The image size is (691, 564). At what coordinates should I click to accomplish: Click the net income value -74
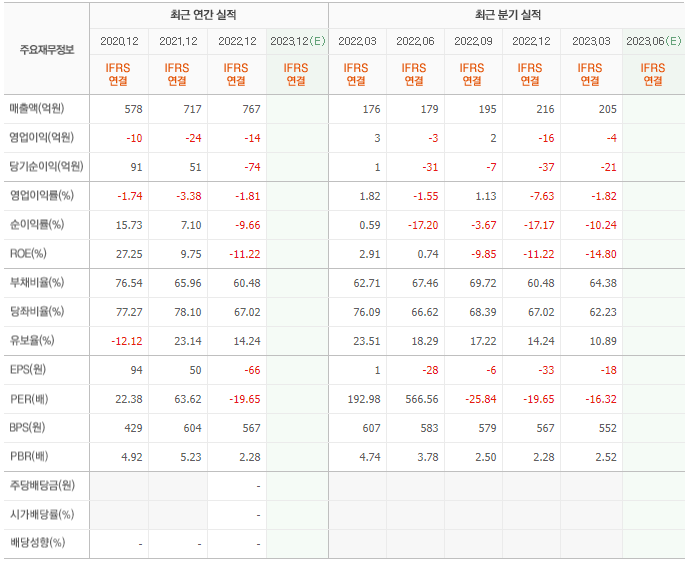click(x=252, y=167)
